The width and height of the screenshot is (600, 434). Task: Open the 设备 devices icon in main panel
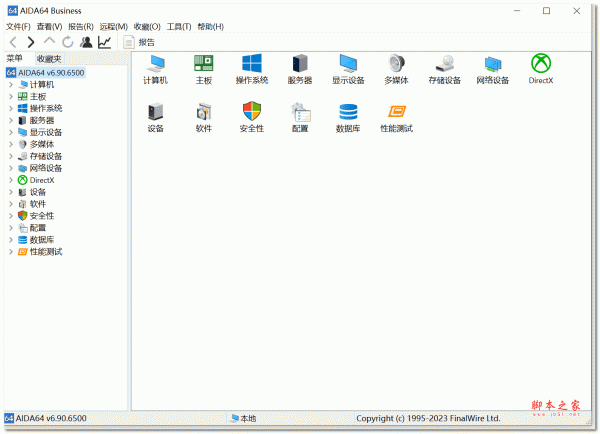(x=155, y=117)
